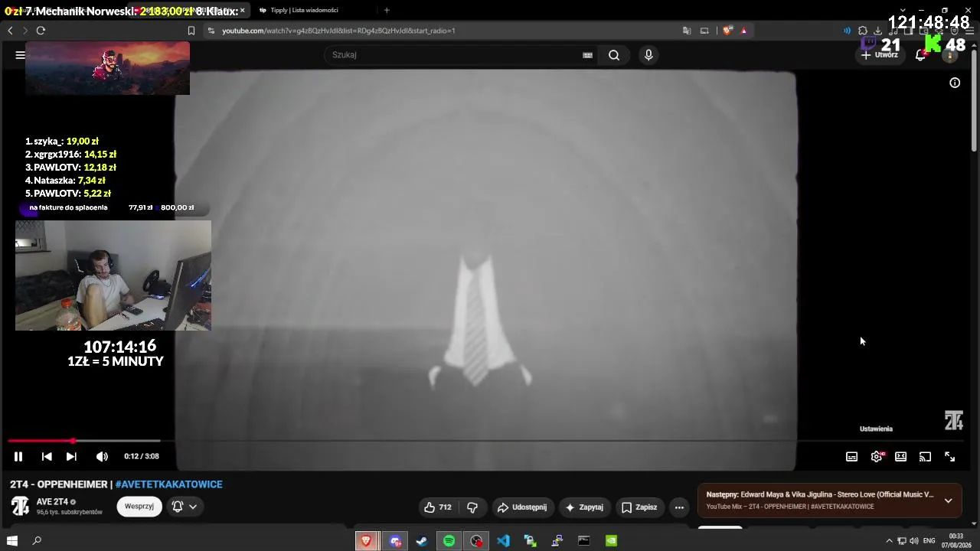Open YouTube notifications bell

point(921,55)
